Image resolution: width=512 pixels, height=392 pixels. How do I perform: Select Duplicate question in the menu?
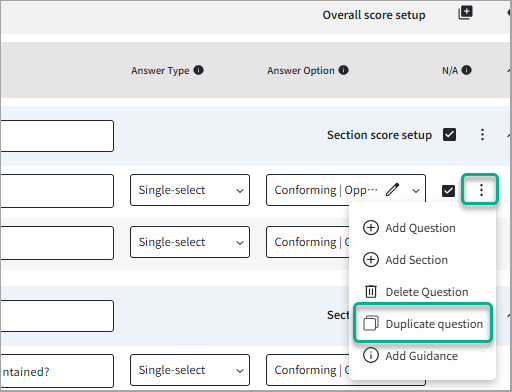[x=423, y=323]
